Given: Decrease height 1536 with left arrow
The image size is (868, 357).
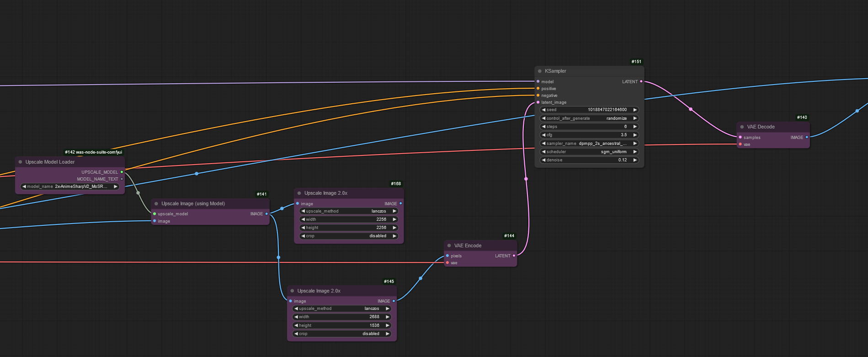Looking at the screenshot, I should 296,325.
